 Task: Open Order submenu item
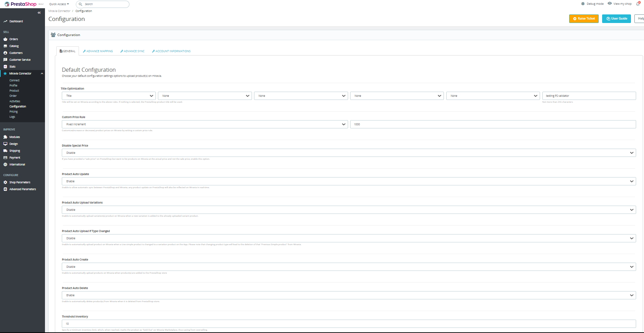tap(13, 96)
